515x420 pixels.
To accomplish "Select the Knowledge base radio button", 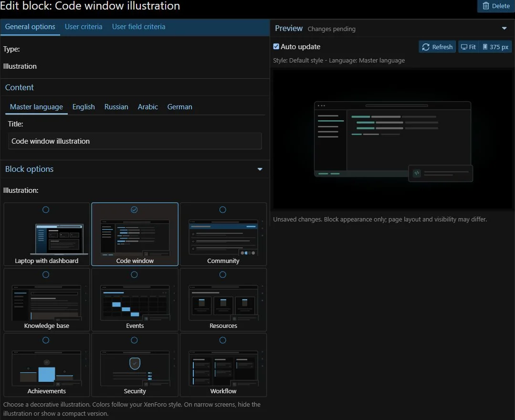I will point(46,274).
